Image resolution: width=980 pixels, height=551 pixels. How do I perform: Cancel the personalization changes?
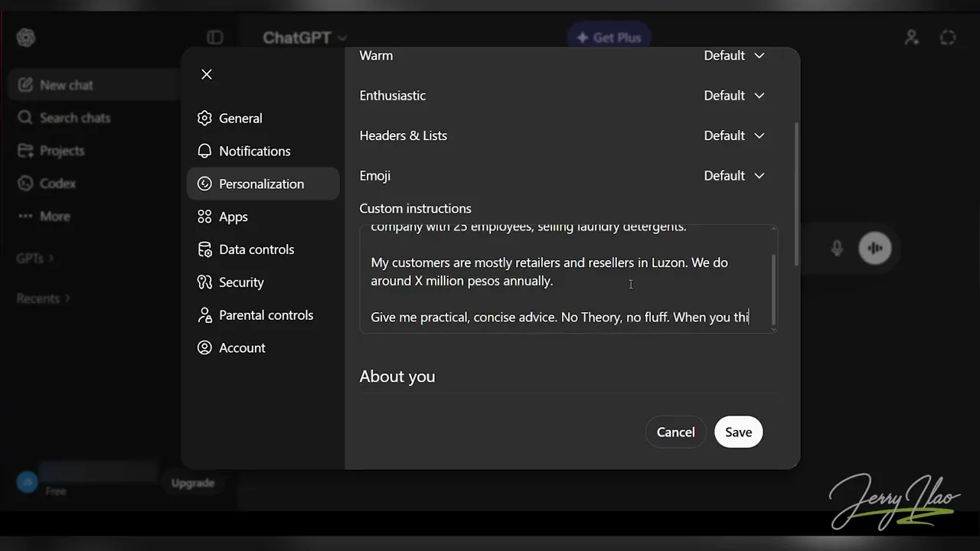[675, 432]
